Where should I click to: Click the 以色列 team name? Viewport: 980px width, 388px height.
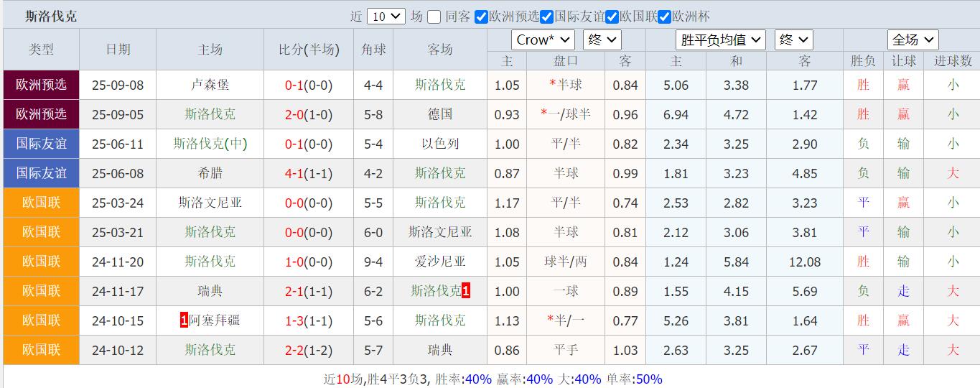(439, 144)
